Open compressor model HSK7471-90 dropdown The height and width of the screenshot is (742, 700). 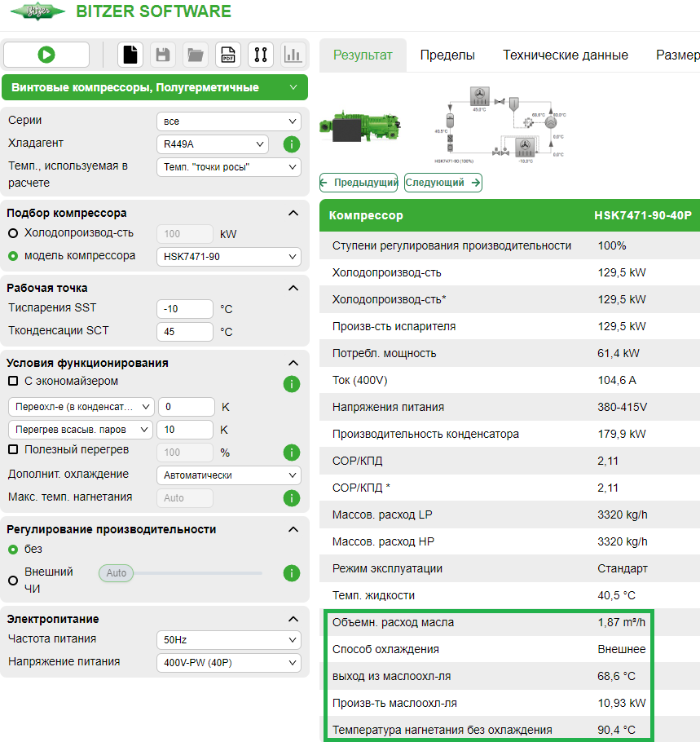point(228,257)
